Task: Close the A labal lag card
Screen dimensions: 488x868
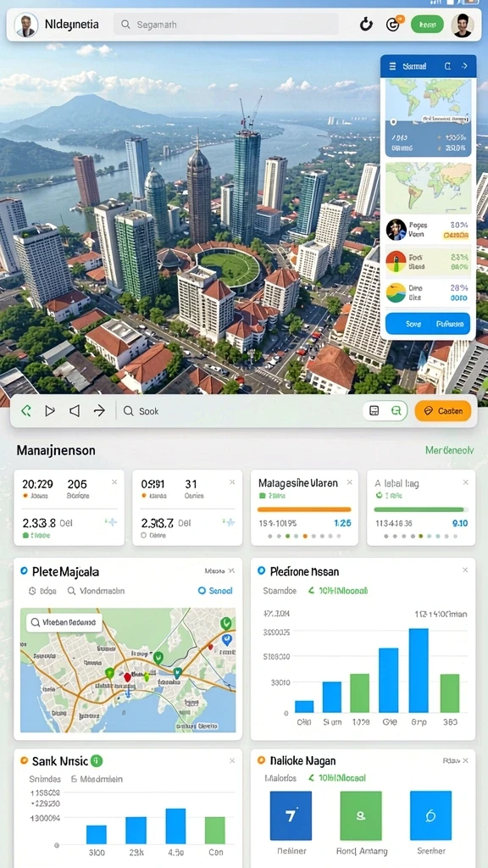Action: 466,482
